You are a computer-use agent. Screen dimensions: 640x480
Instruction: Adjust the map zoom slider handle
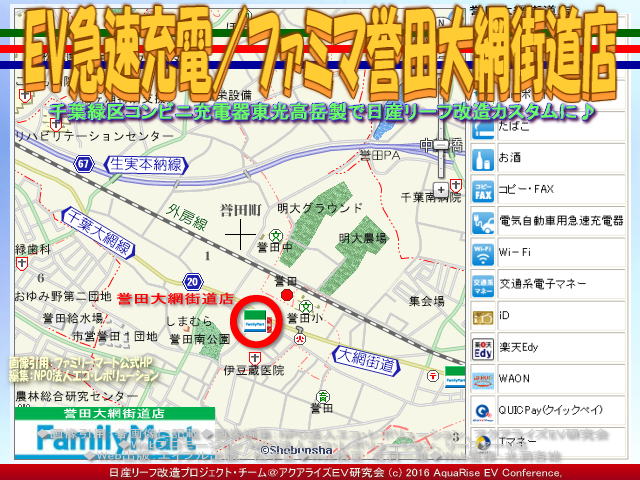coord(441,145)
